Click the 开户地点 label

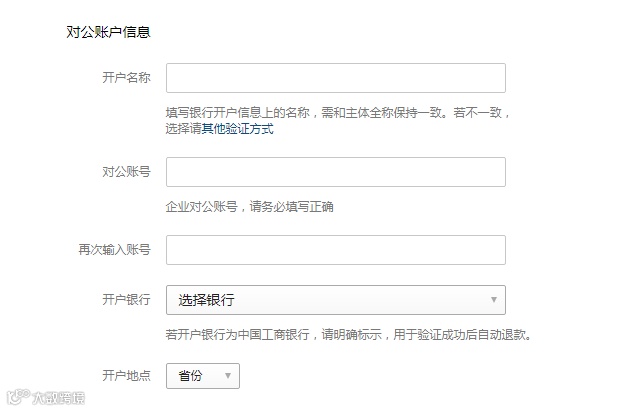point(126,376)
